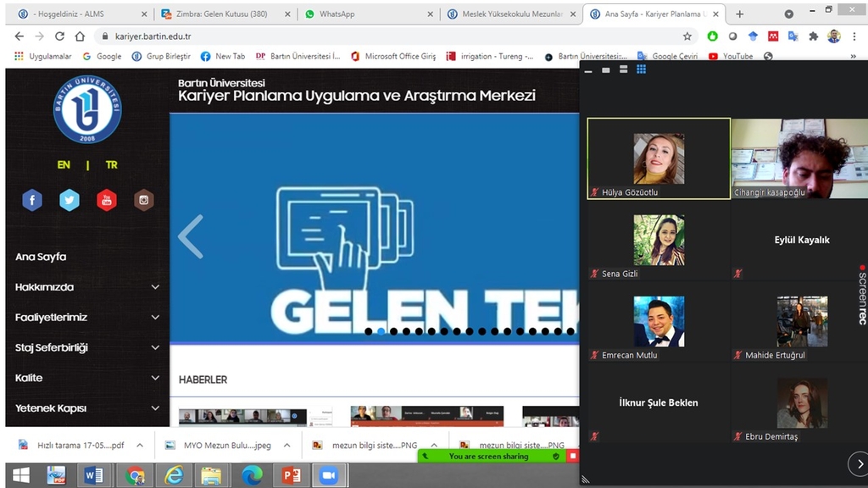868x488 pixels.
Task: Open the Facebook icon on the sidebar
Action: [x=31, y=200]
